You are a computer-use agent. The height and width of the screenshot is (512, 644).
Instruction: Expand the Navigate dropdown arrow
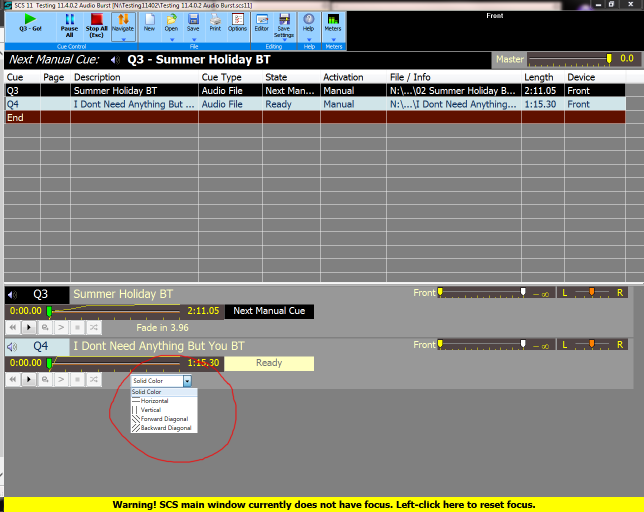tap(123, 41)
